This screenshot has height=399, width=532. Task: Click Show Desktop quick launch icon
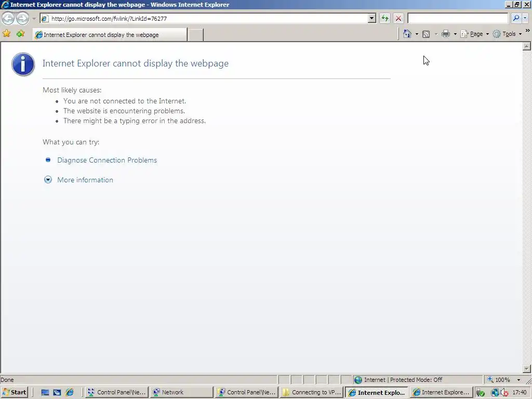pyautogui.click(x=45, y=393)
